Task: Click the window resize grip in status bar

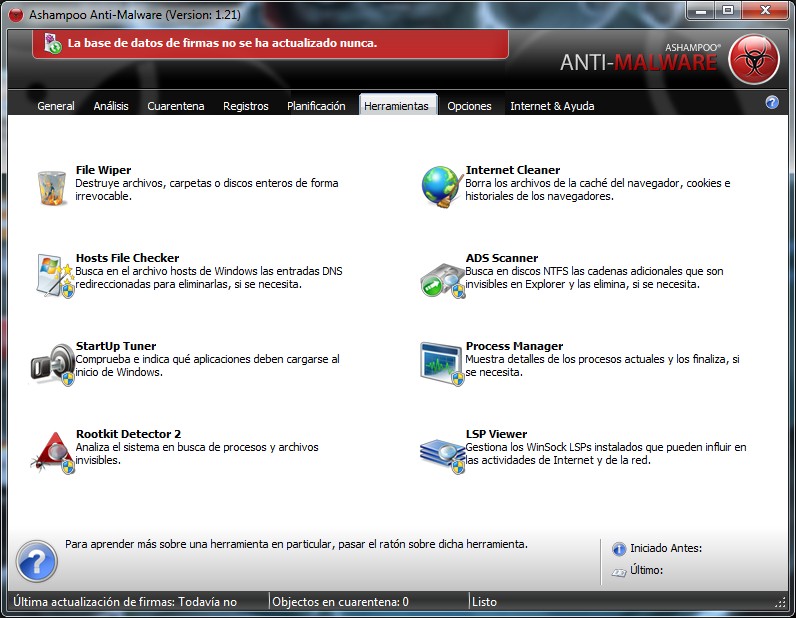Action: point(781,603)
